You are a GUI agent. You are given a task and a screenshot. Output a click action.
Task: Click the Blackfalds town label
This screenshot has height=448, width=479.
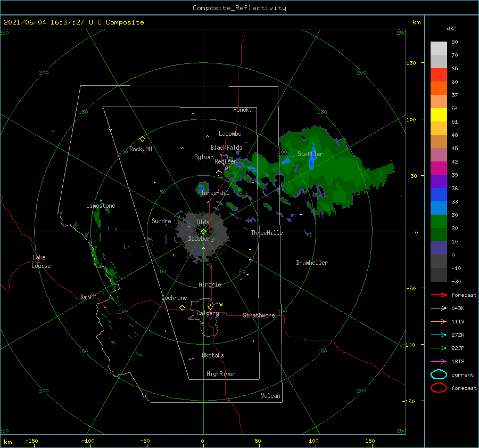226,148
